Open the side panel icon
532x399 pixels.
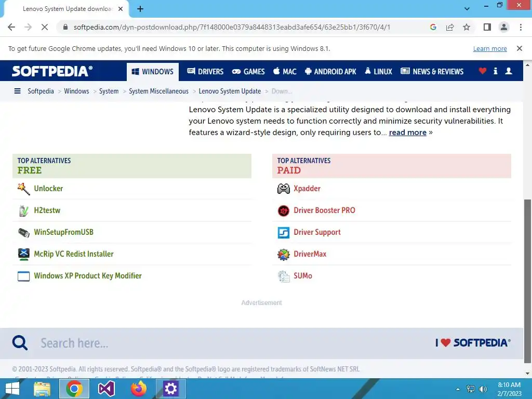487,27
